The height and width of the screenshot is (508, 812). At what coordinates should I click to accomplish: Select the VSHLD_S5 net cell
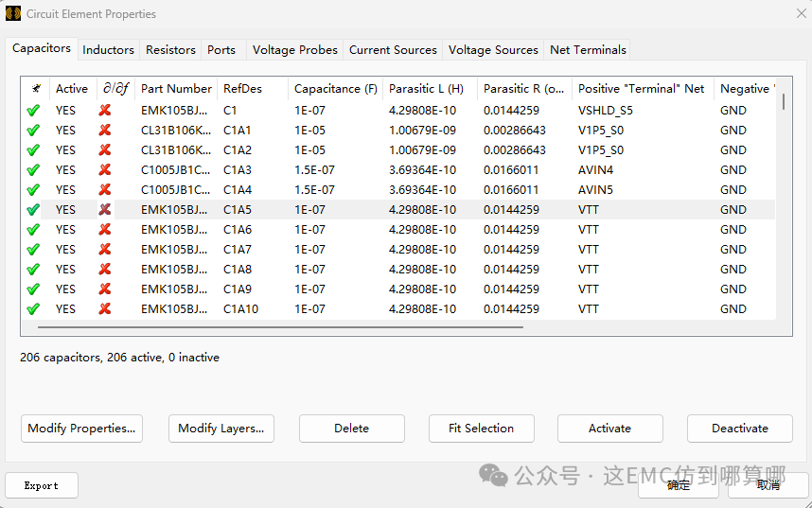[606, 111]
